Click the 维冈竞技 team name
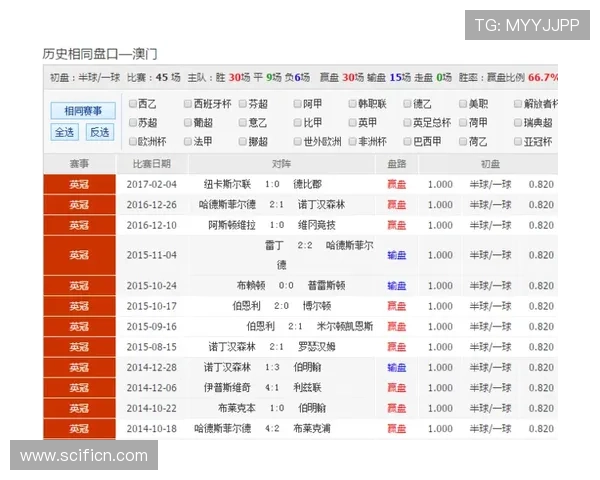The image size is (600, 480). 316,225
